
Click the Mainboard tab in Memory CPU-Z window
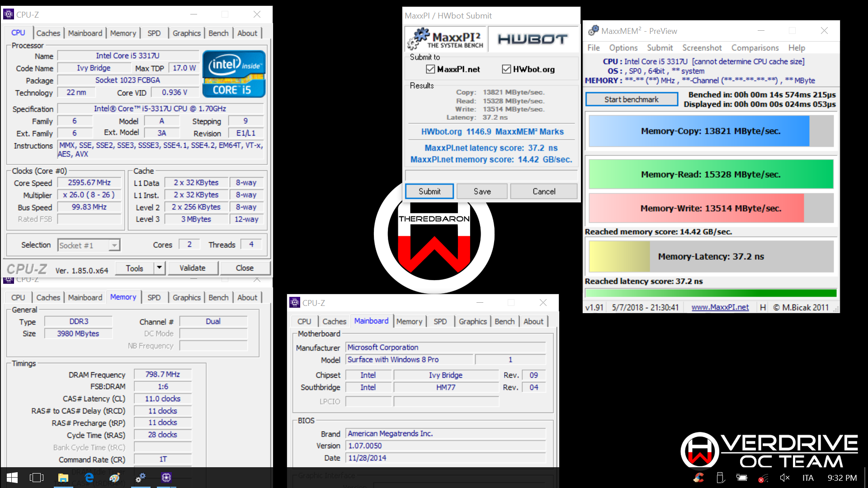coord(85,297)
